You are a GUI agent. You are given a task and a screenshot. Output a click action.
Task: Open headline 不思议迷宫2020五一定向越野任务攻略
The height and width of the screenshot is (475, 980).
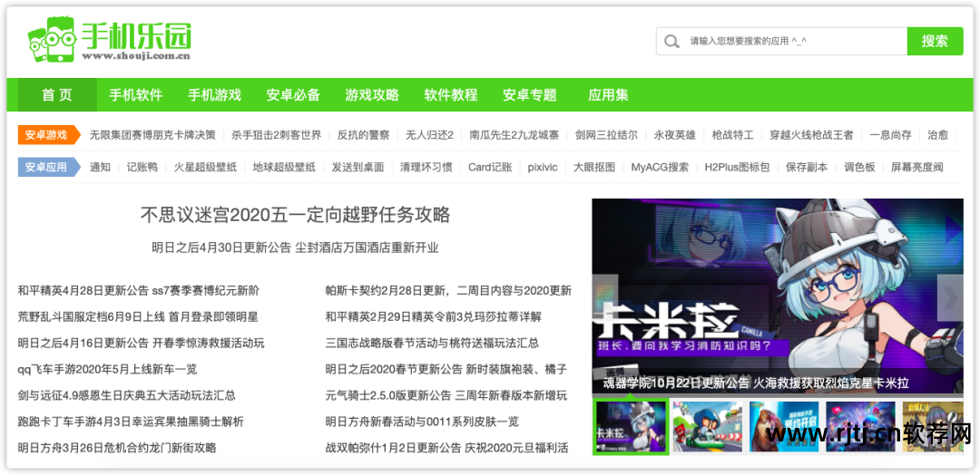295,215
